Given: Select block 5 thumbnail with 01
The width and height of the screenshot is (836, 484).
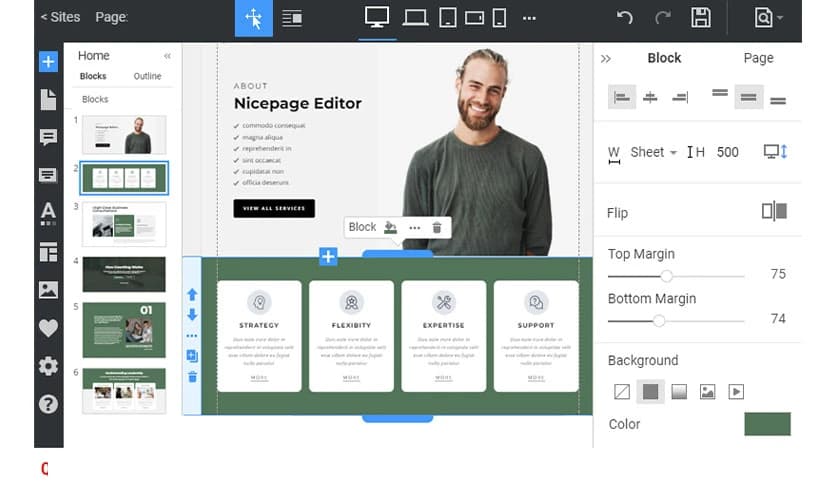Looking at the screenshot, I should [124, 329].
